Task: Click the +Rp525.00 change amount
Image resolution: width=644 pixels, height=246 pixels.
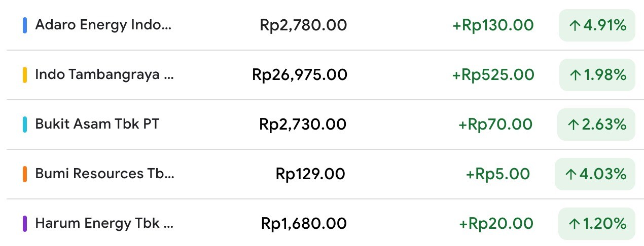Action: (493, 75)
